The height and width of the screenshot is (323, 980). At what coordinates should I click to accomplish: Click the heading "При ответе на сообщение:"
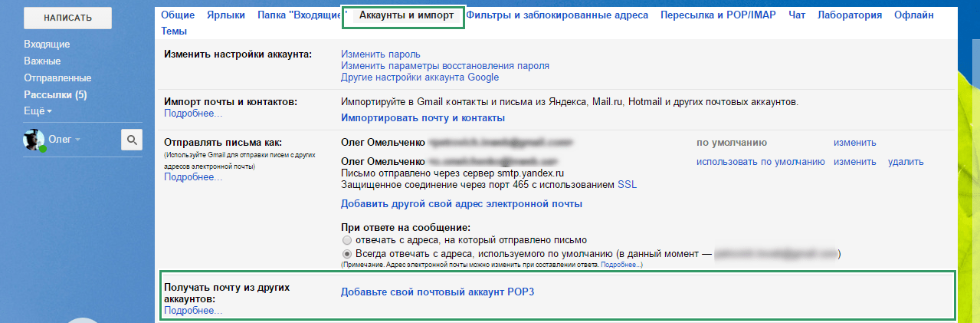pyautogui.click(x=405, y=228)
